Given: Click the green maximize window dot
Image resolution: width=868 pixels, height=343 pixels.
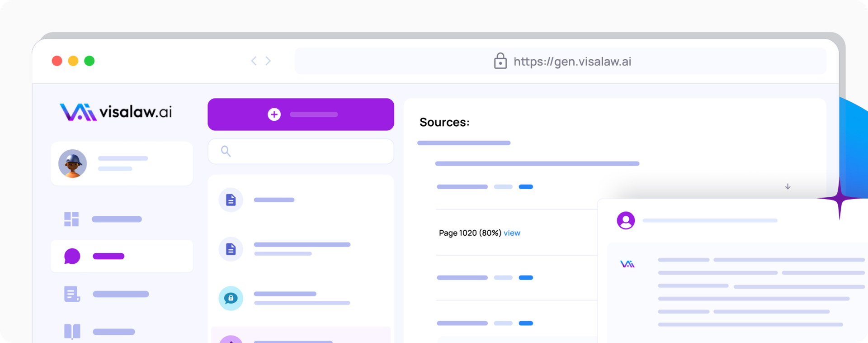Looking at the screenshot, I should pos(90,61).
